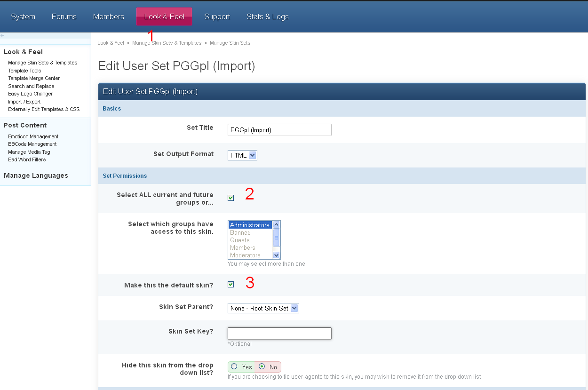Image resolution: width=588 pixels, height=390 pixels.
Task: Click the Set Title input field
Action: [279, 130]
